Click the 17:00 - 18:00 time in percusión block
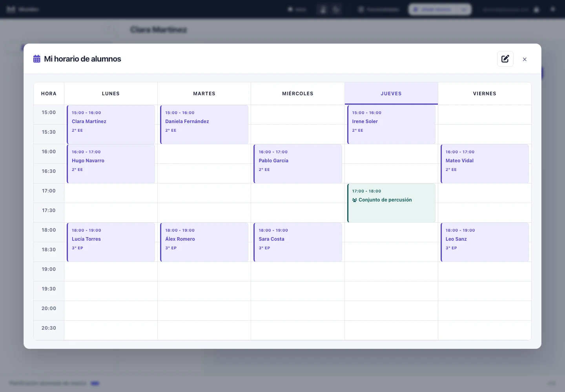 pos(366,191)
